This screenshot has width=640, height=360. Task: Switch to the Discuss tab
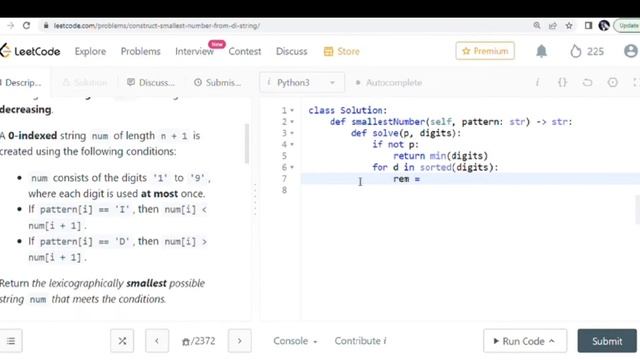point(151,82)
